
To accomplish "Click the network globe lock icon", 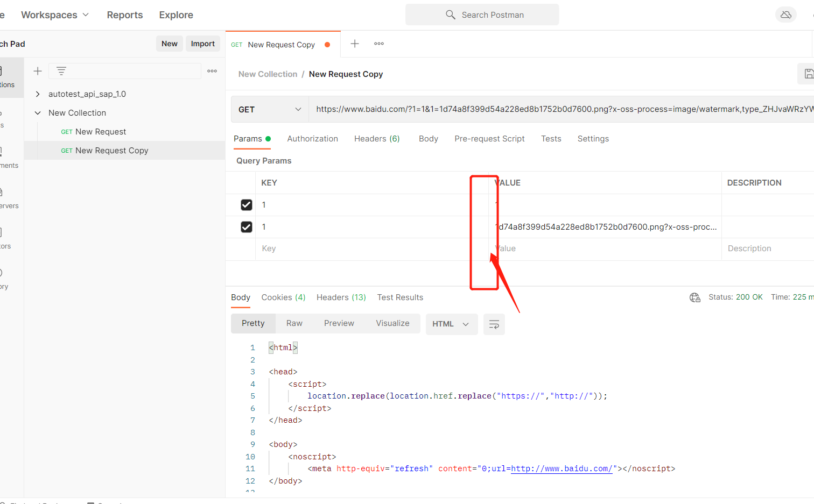I will click(x=695, y=297).
